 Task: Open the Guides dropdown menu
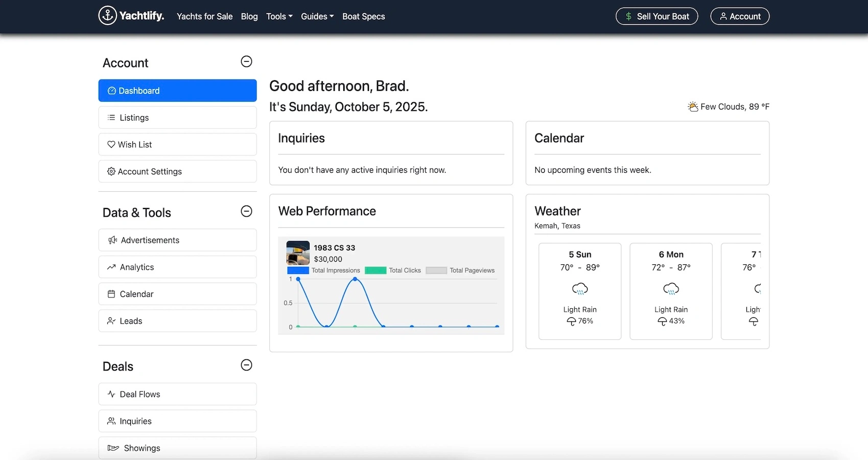317,16
